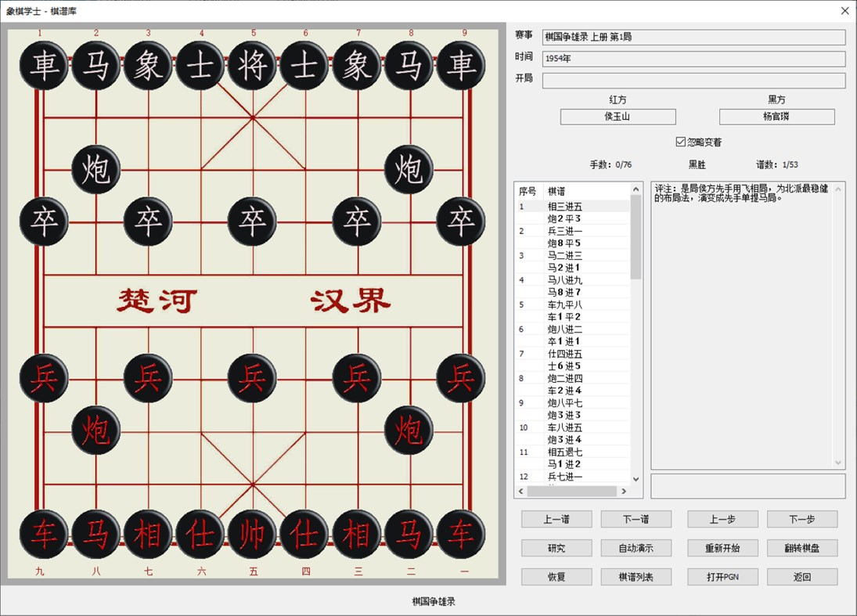This screenshot has width=857, height=616.
Task: Flip the board using 翻转棋盘
Action: pos(801,548)
